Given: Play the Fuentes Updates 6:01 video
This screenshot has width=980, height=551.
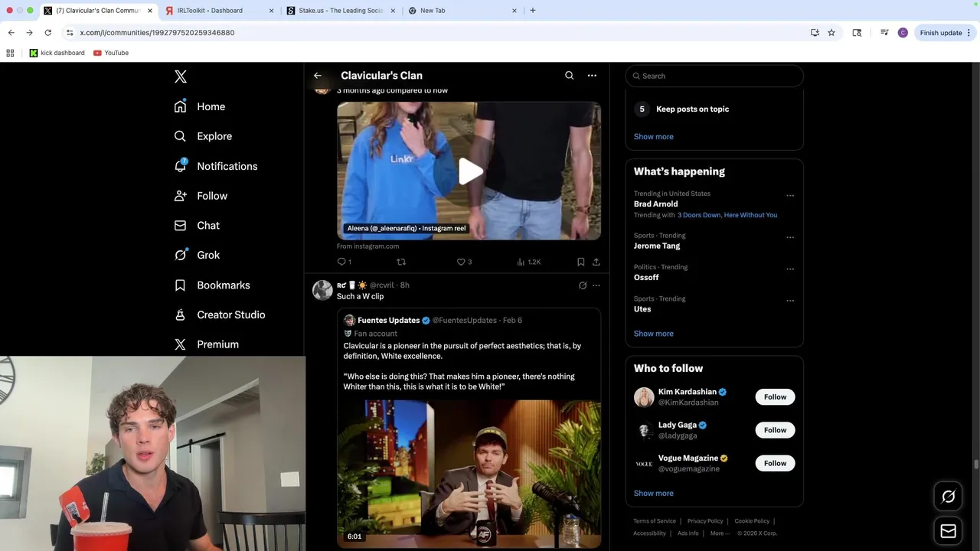Looking at the screenshot, I should (469, 474).
